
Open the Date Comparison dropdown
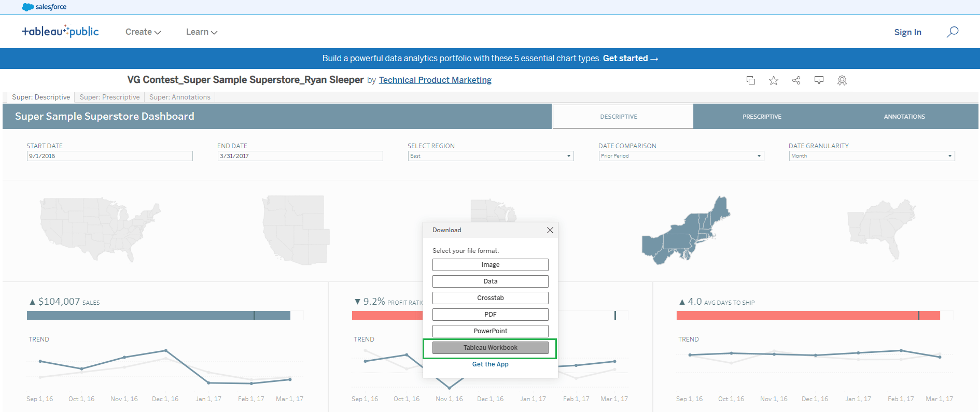click(x=681, y=156)
